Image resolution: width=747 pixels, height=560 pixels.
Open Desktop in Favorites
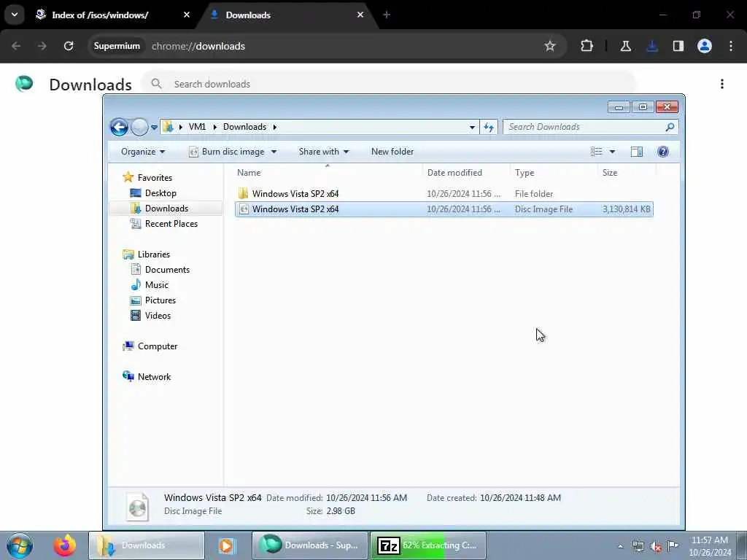[160, 192]
